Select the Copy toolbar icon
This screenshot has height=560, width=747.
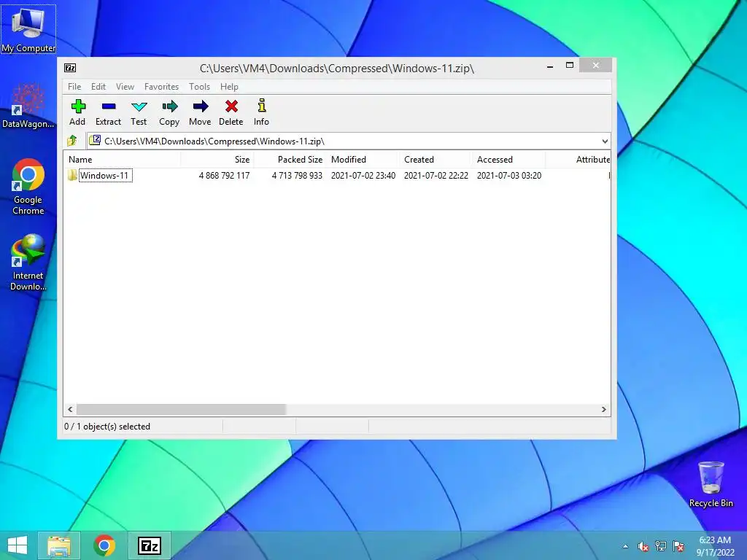(x=169, y=106)
